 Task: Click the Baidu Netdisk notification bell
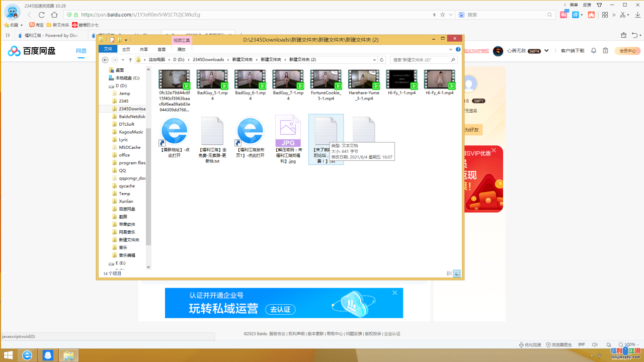point(594,51)
